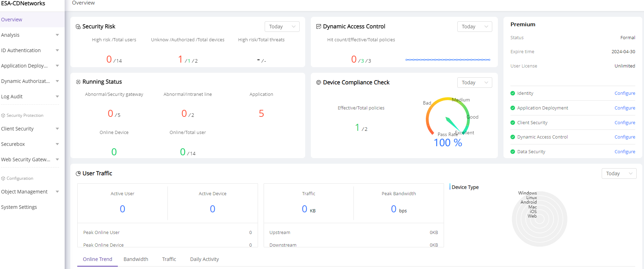Open the Analysis sidebar menu
Viewport: 644px width, 269px height.
pyautogui.click(x=32, y=35)
